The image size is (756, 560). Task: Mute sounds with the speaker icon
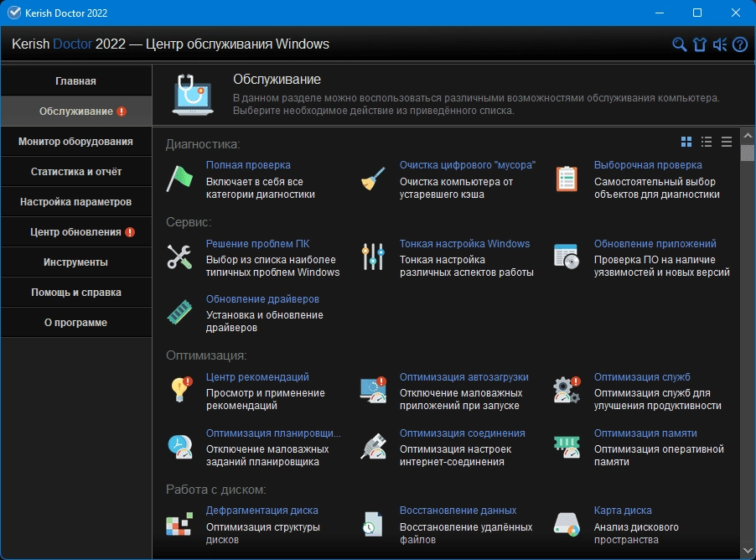pyautogui.click(x=720, y=44)
